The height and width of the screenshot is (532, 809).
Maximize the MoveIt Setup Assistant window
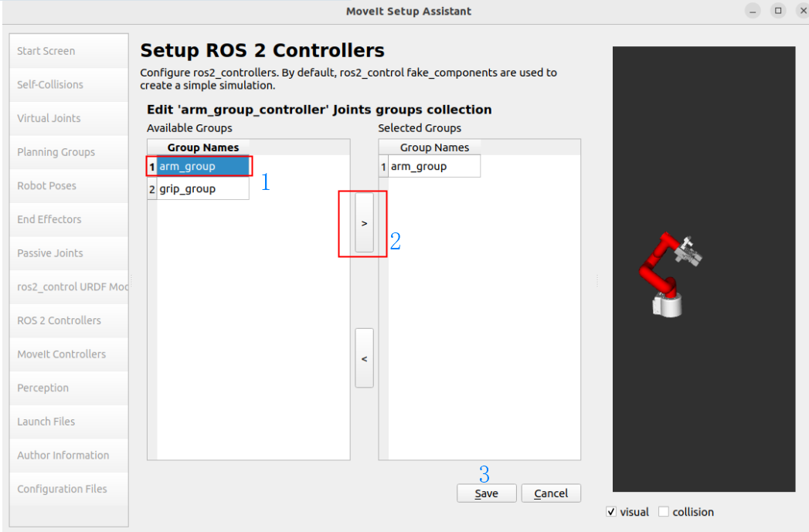[778, 11]
